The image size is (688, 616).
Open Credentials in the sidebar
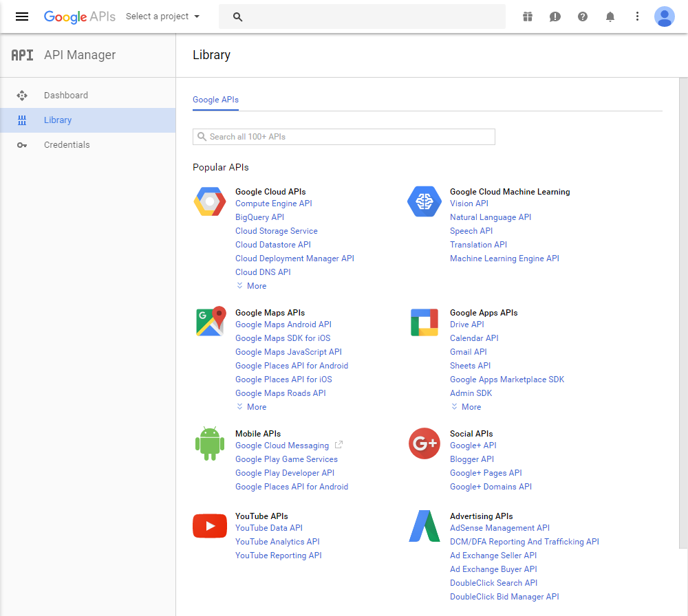tap(67, 145)
